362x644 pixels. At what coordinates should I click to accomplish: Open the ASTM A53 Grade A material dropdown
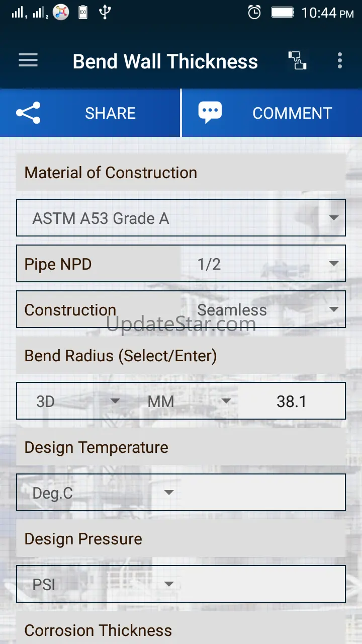tap(181, 218)
